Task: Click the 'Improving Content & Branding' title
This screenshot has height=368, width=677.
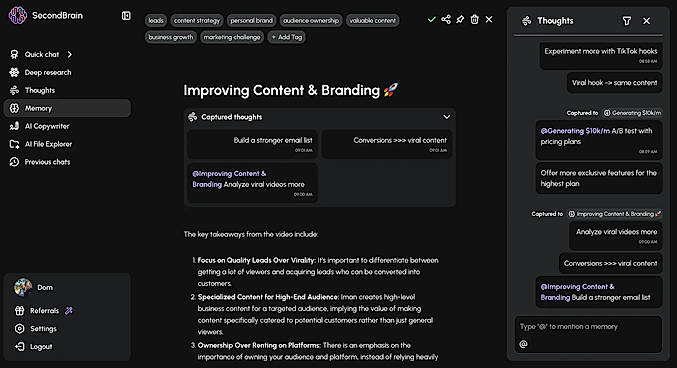Action: click(x=291, y=90)
